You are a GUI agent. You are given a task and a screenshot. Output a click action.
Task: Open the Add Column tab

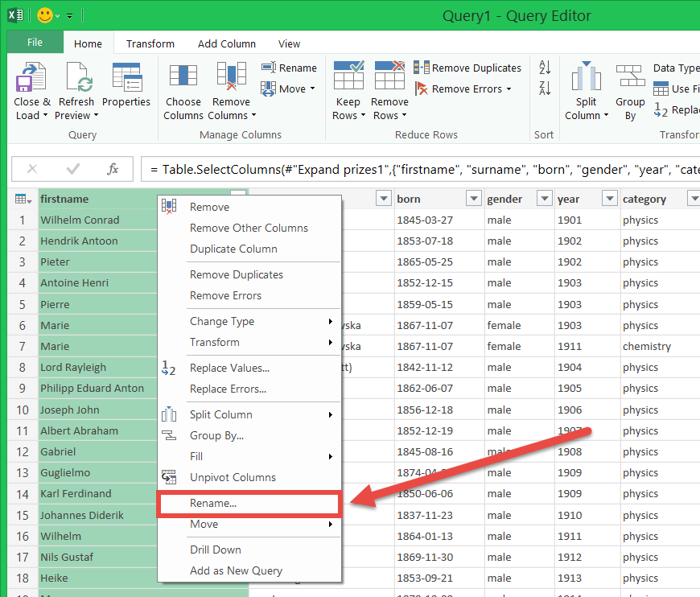pos(227,43)
